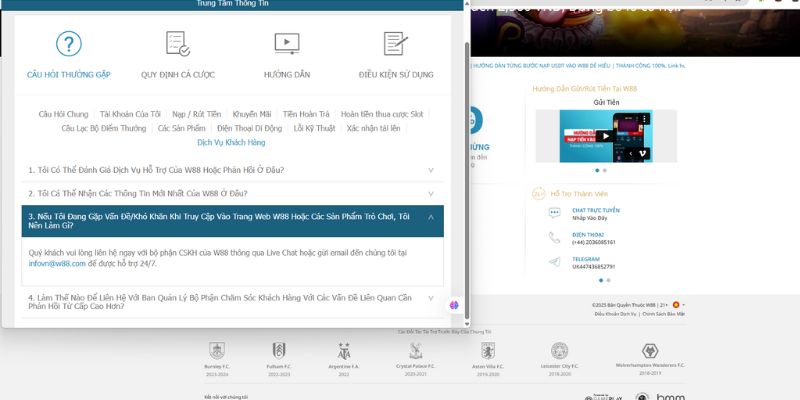The width and height of the screenshot is (800, 400).
Task: Click the phone handset icon next to Điện Thoại
Action: pyautogui.click(x=555, y=238)
